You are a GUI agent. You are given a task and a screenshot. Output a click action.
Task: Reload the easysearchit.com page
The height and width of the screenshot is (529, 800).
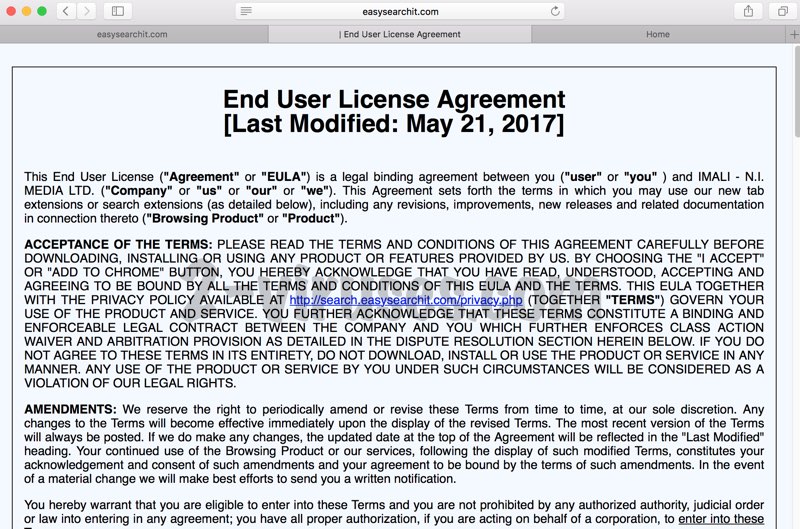click(556, 11)
